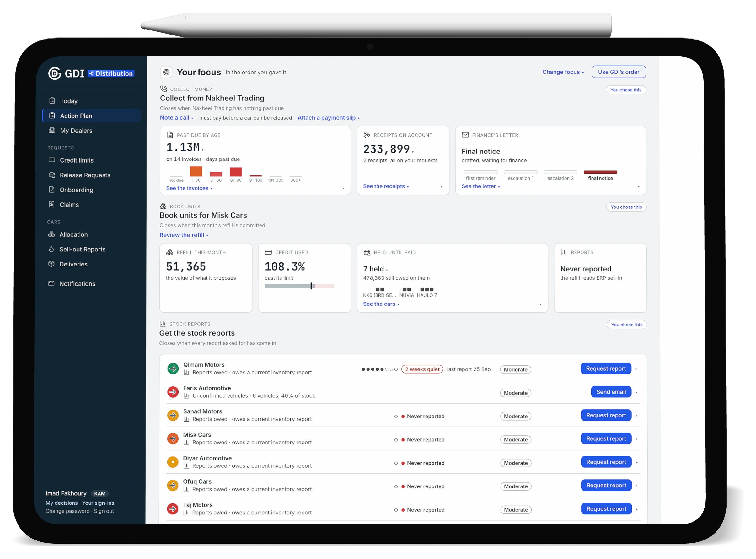
Task: Click Review the refill link
Action: point(184,235)
